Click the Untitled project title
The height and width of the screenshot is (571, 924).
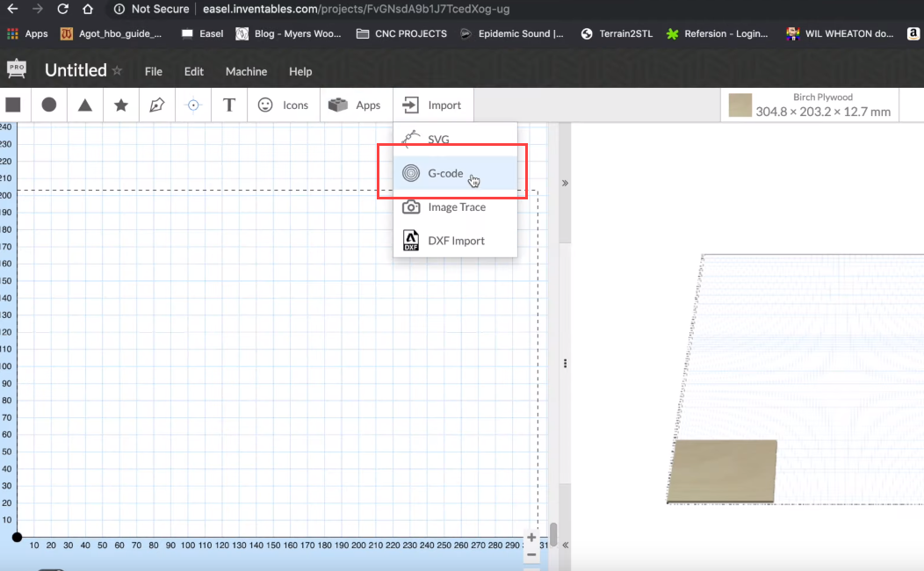pyautogui.click(x=76, y=70)
